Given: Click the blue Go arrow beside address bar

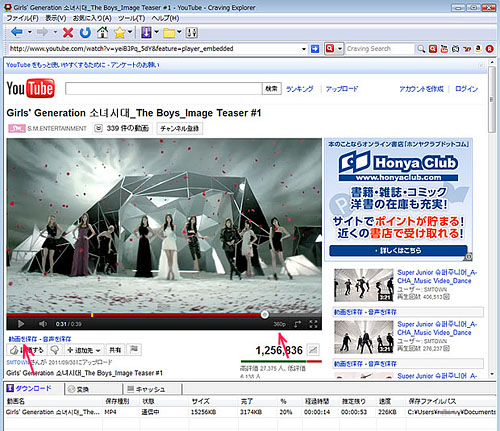Looking at the screenshot, I should [x=315, y=49].
